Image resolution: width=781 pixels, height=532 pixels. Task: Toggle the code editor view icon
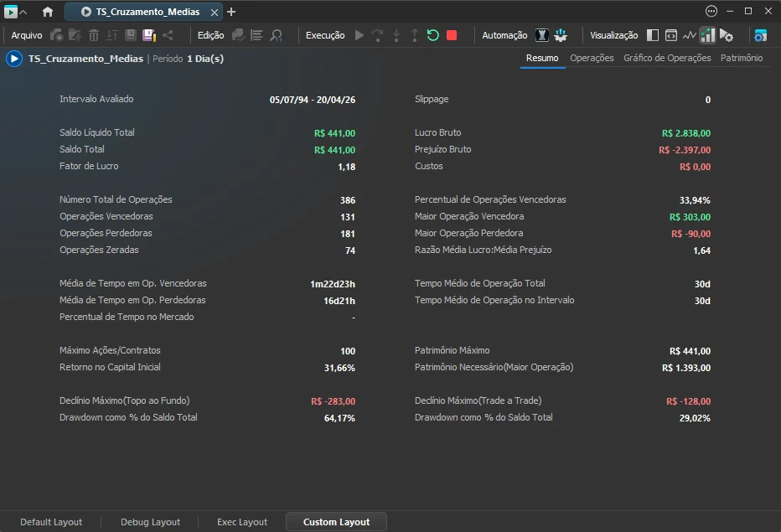tap(671, 35)
